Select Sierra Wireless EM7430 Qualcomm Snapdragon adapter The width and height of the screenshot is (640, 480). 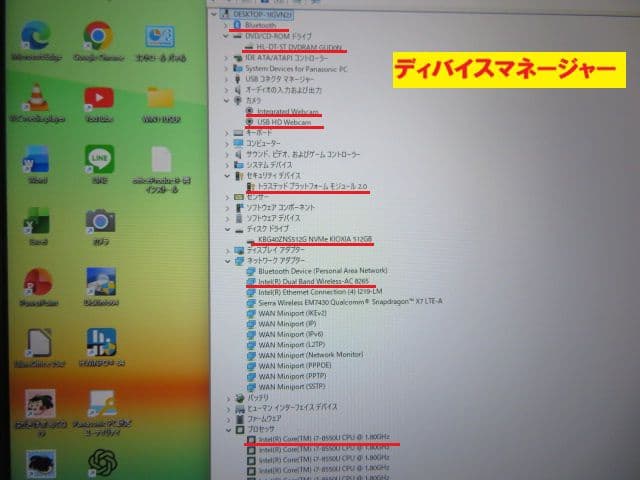[350, 302]
